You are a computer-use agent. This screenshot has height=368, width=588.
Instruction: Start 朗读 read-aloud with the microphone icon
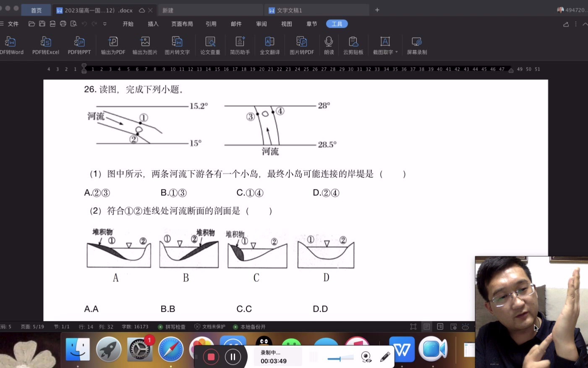329,45
